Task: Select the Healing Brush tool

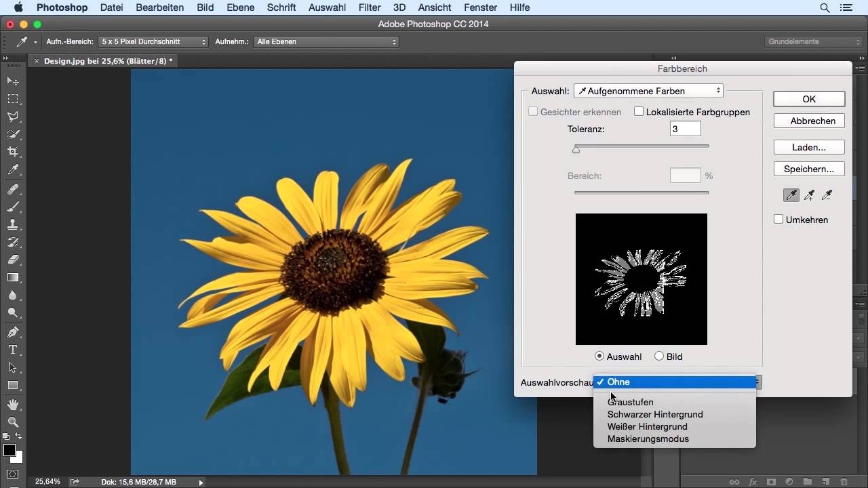Action: 12,189
